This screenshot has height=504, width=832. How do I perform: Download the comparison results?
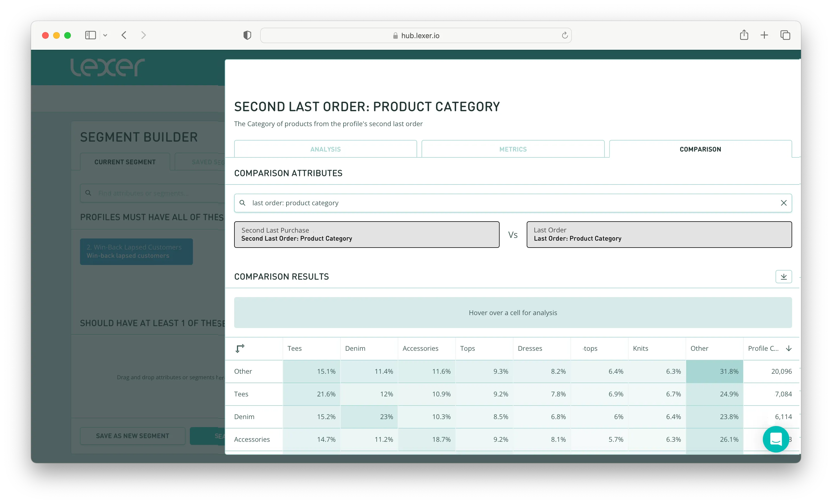(x=783, y=276)
